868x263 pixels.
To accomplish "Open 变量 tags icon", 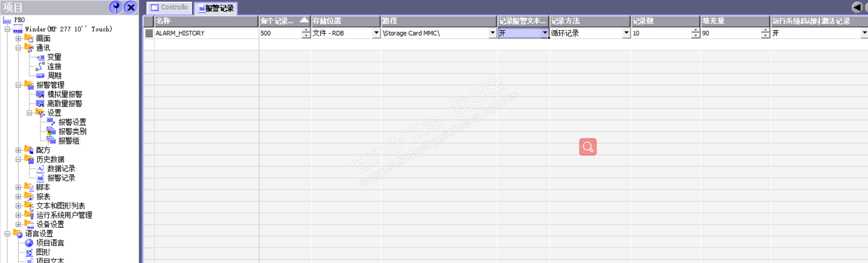I will (40, 57).
